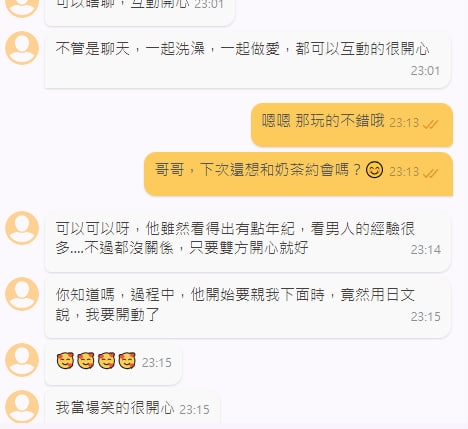Select the 我當場笑的很開心 message bubble

click(x=133, y=408)
